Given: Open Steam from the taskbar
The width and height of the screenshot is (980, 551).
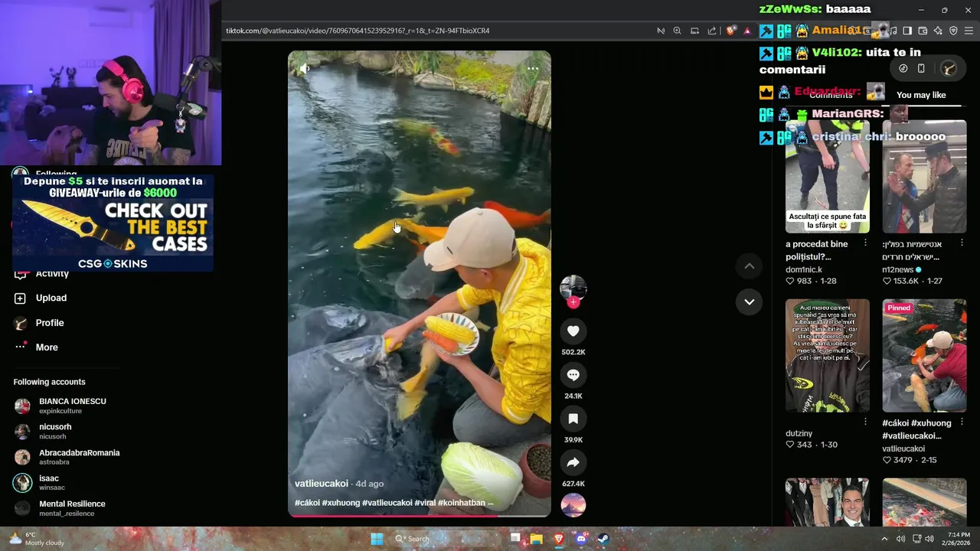Looking at the screenshot, I should tap(603, 539).
